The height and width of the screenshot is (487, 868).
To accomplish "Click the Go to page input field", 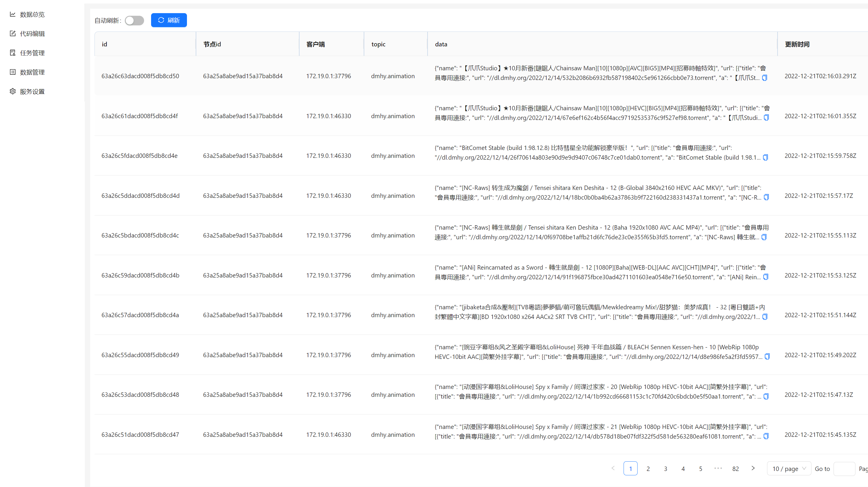I will click(844, 468).
